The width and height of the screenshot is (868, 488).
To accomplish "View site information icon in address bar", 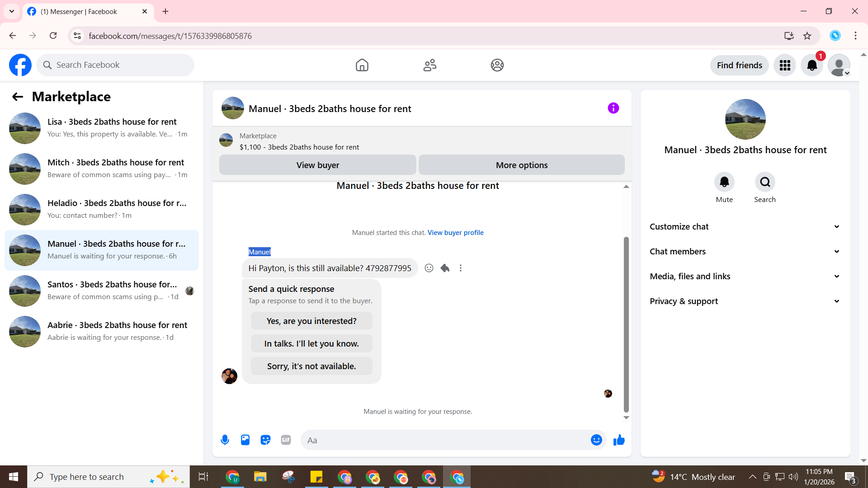I will (x=77, y=36).
